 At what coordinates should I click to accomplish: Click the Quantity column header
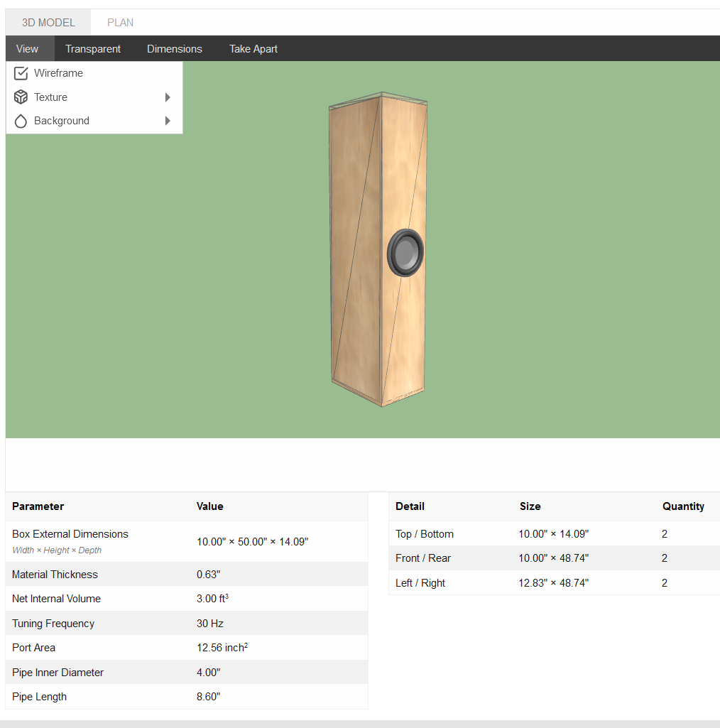point(683,506)
